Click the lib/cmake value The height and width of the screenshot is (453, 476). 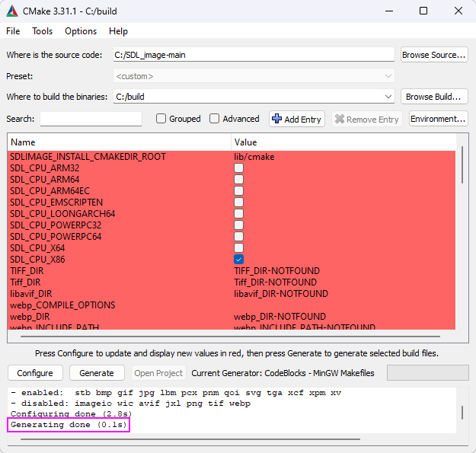click(x=254, y=157)
